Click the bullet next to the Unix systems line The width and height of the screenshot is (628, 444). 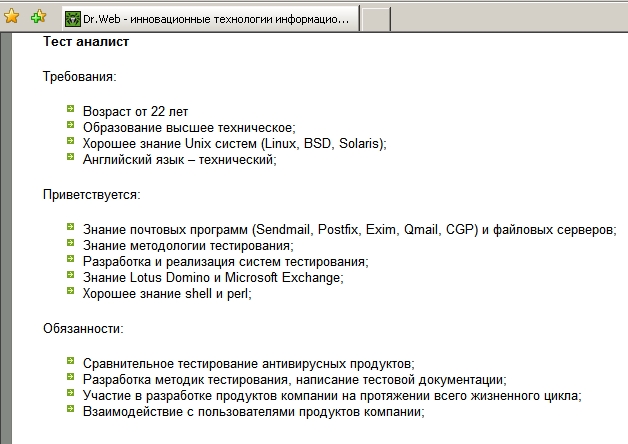click(x=70, y=142)
